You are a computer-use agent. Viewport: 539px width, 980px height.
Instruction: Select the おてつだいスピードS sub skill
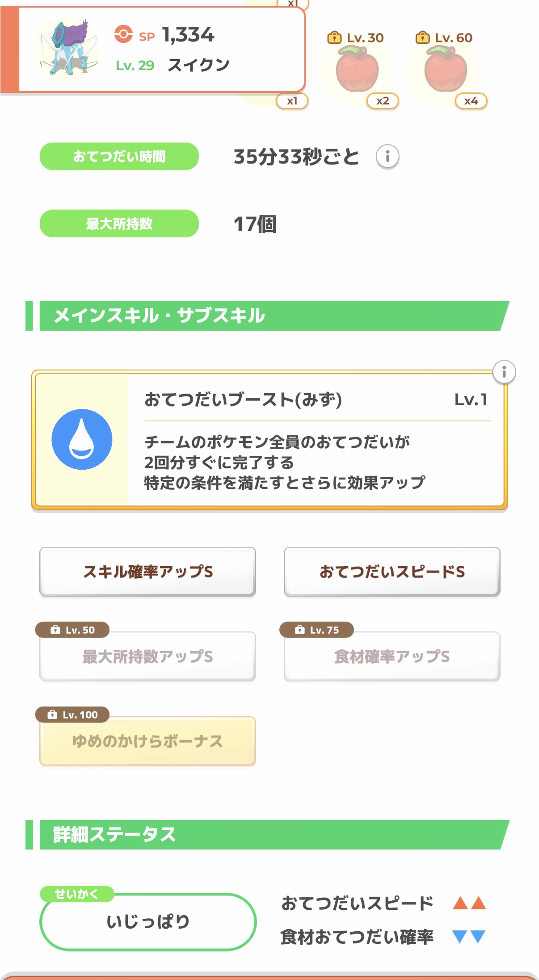392,572
